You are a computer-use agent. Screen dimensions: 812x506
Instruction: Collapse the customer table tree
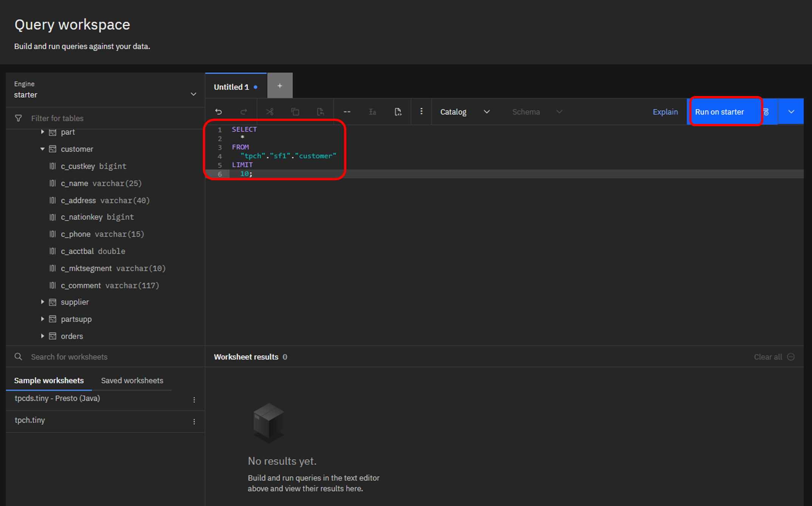pos(42,149)
